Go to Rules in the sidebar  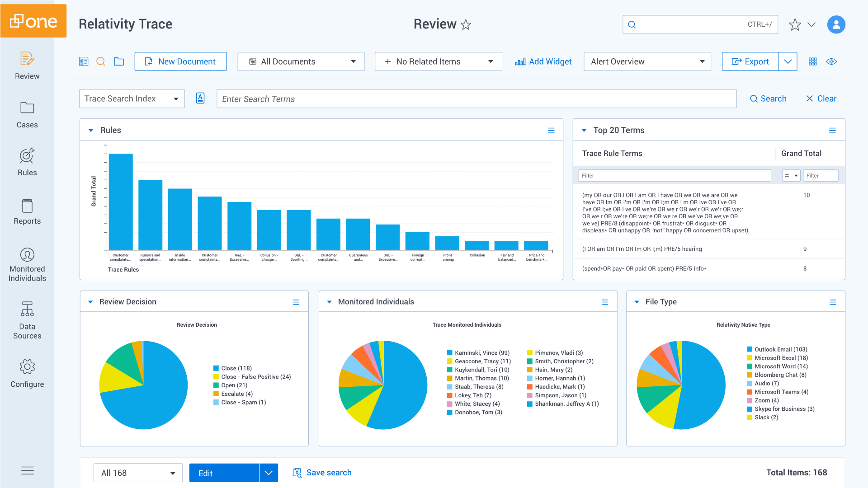[x=27, y=162]
